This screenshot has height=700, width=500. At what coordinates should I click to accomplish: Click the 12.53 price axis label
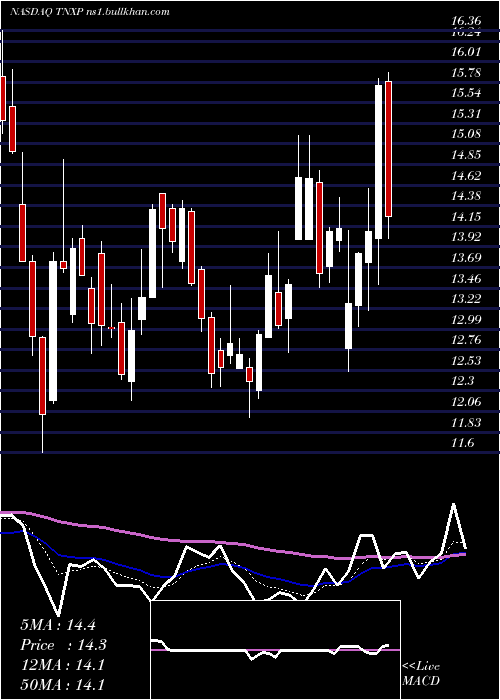point(466,361)
